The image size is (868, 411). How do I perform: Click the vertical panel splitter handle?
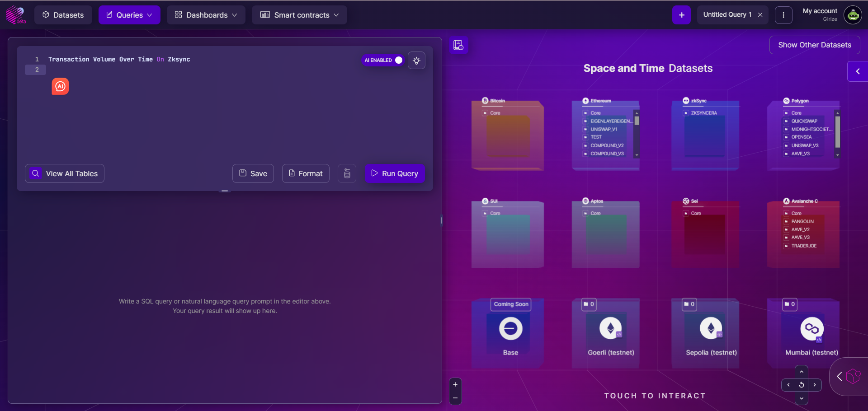[x=442, y=220]
